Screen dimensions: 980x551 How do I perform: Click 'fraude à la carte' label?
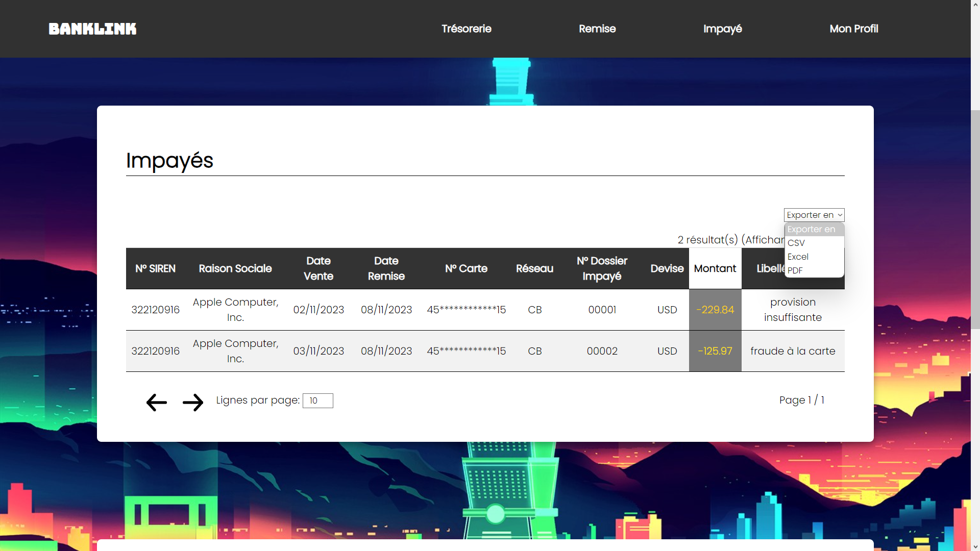tap(793, 351)
